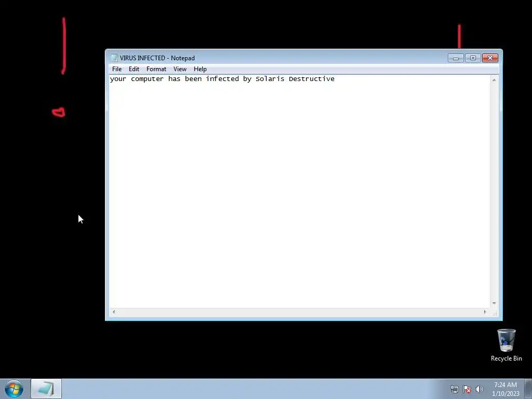Open the Edit menu

(134, 69)
